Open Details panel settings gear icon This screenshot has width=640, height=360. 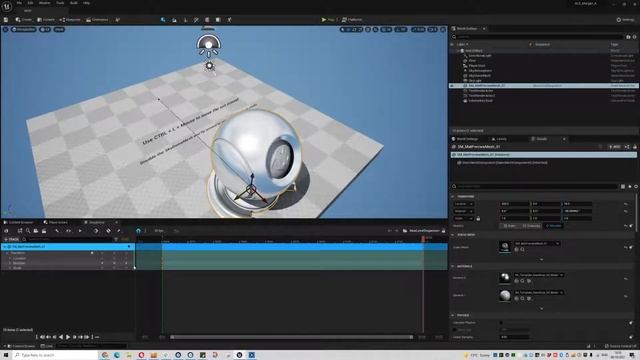click(636, 187)
